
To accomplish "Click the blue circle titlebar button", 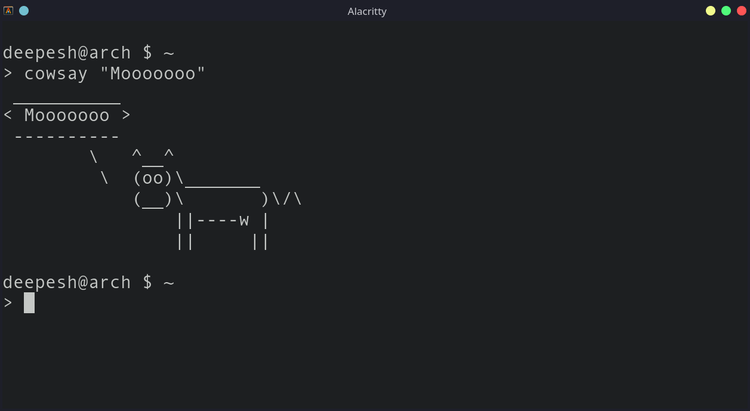I will pos(24,11).
